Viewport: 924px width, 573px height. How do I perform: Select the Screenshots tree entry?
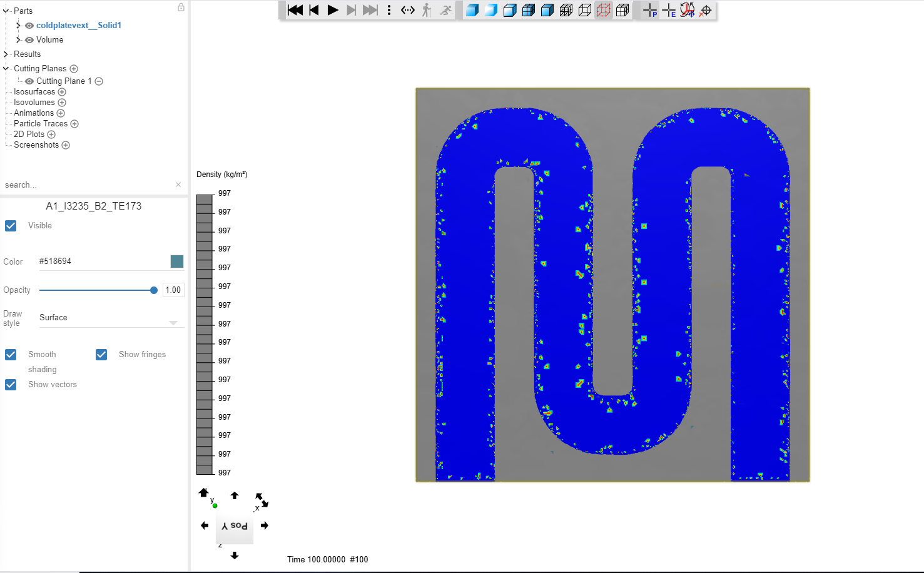[36, 145]
